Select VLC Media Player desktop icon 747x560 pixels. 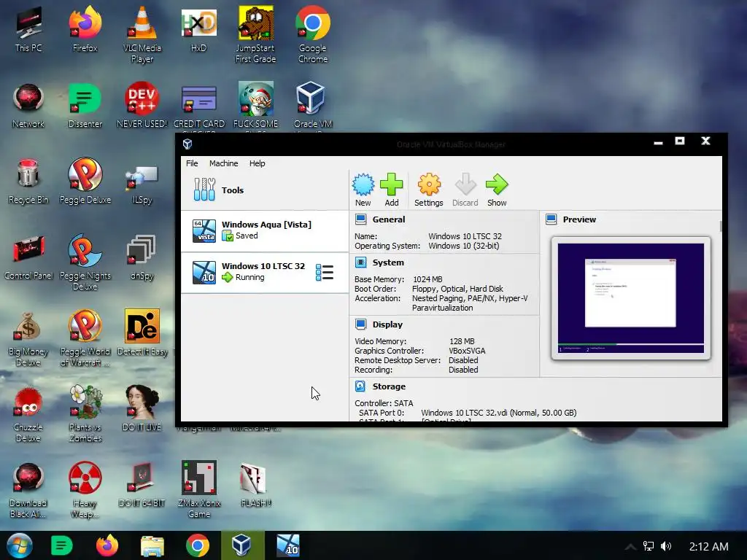coord(142,34)
